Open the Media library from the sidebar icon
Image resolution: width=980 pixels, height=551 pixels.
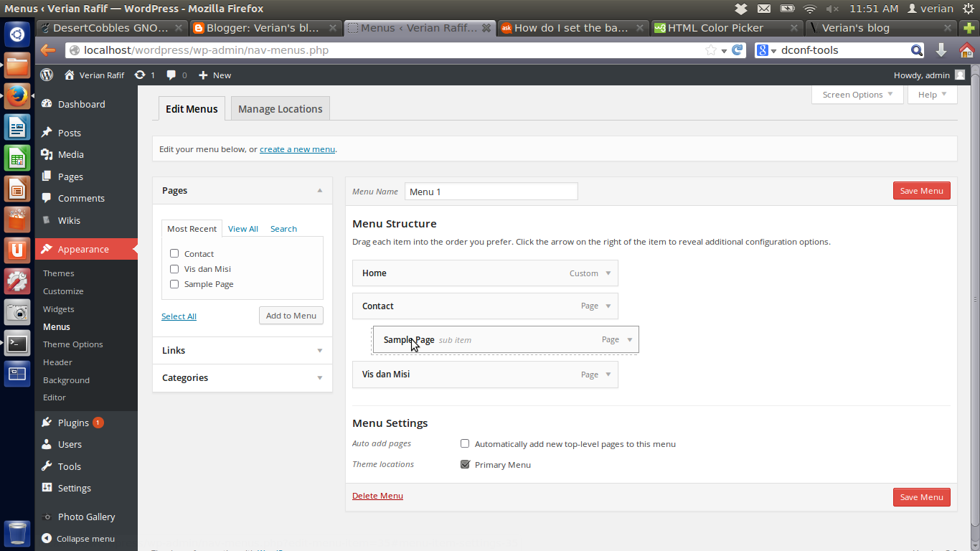(x=48, y=154)
